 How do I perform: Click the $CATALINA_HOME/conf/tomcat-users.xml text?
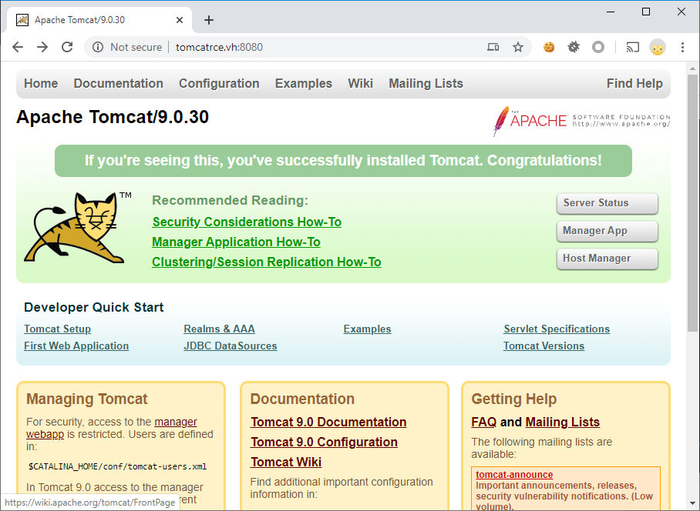click(x=117, y=466)
